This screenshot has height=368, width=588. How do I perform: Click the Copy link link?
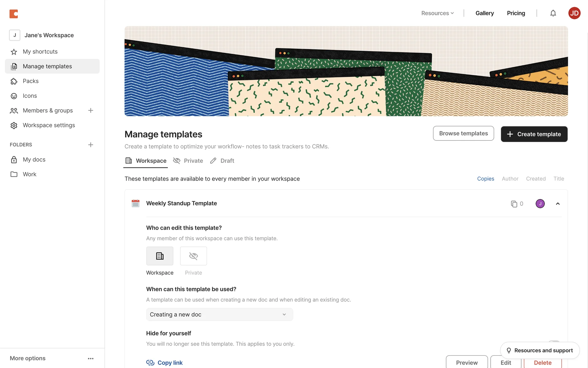164,363
